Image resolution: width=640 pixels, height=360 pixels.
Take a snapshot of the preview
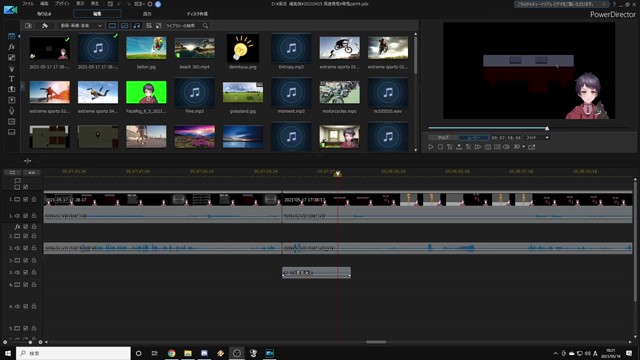[488, 147]
